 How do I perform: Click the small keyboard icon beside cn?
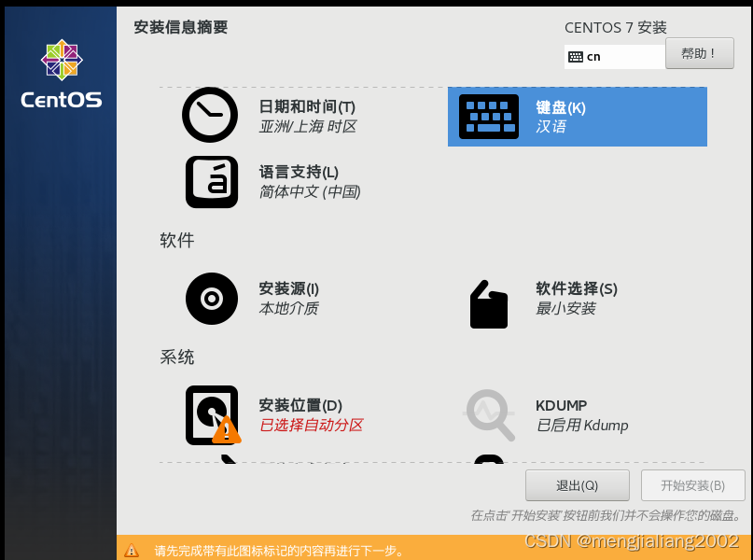pos(576,57)
